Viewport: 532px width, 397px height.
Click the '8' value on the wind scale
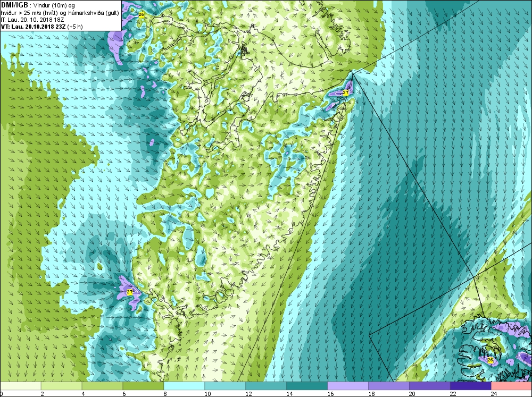pyautogui.click(x=165, y=394)
